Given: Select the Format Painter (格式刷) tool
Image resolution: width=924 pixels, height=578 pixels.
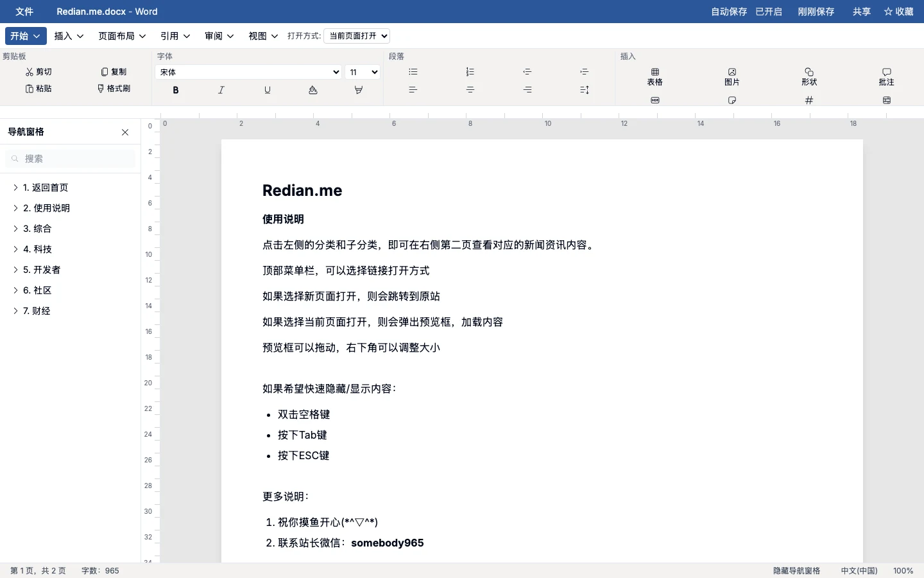Looking at the screenshot, I should [114, 89].
